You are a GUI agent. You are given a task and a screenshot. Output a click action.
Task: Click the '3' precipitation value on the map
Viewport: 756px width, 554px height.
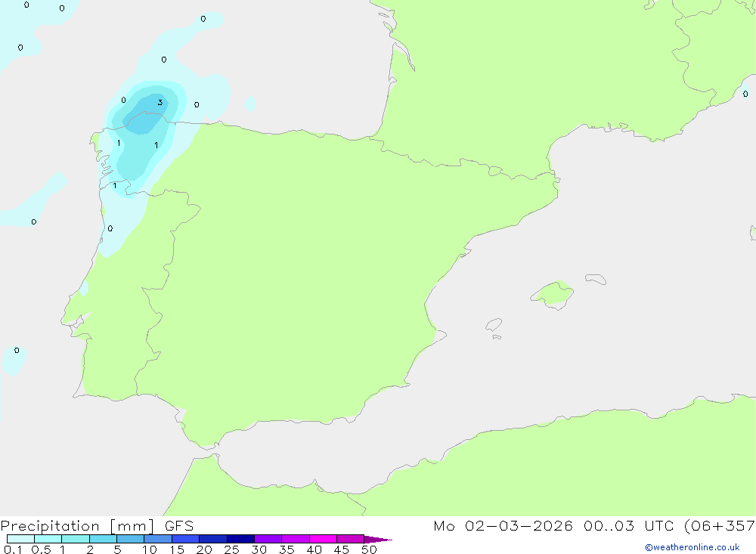(x=160, y=102)
